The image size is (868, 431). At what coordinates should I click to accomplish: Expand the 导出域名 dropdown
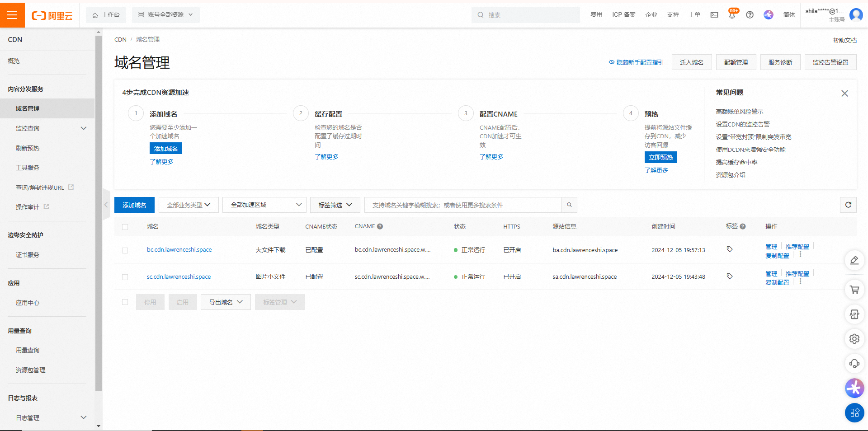pyautogui.click(x=226, y=302)
